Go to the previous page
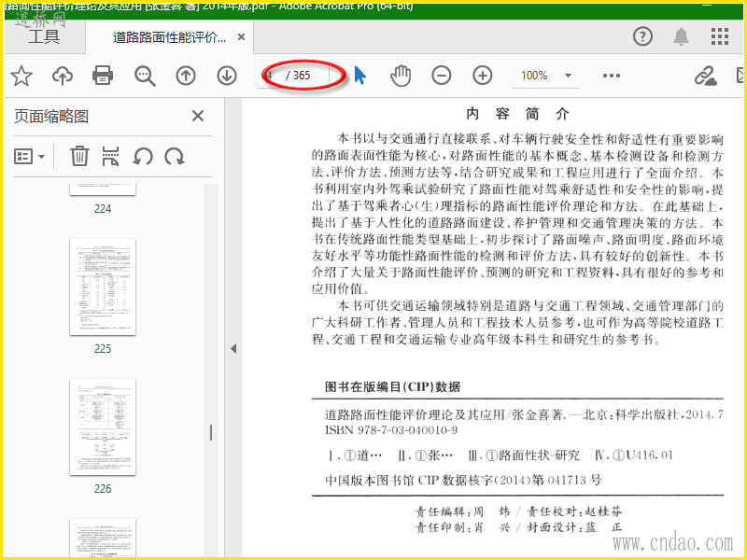The height and width of the screenshot is (560, 747). pos(186,76)
